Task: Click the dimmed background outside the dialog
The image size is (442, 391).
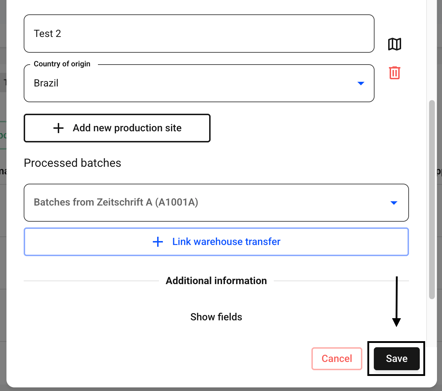Action: pyautogui.click(x=3, y=200)
